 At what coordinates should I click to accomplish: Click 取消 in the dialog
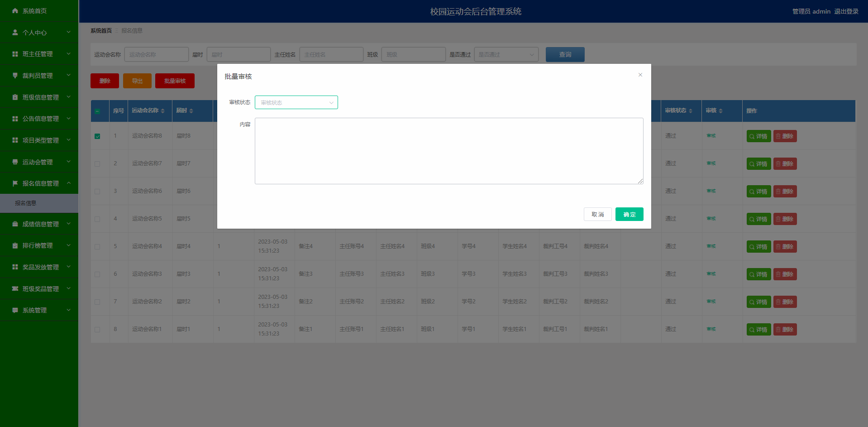click(x=598, y=214)
